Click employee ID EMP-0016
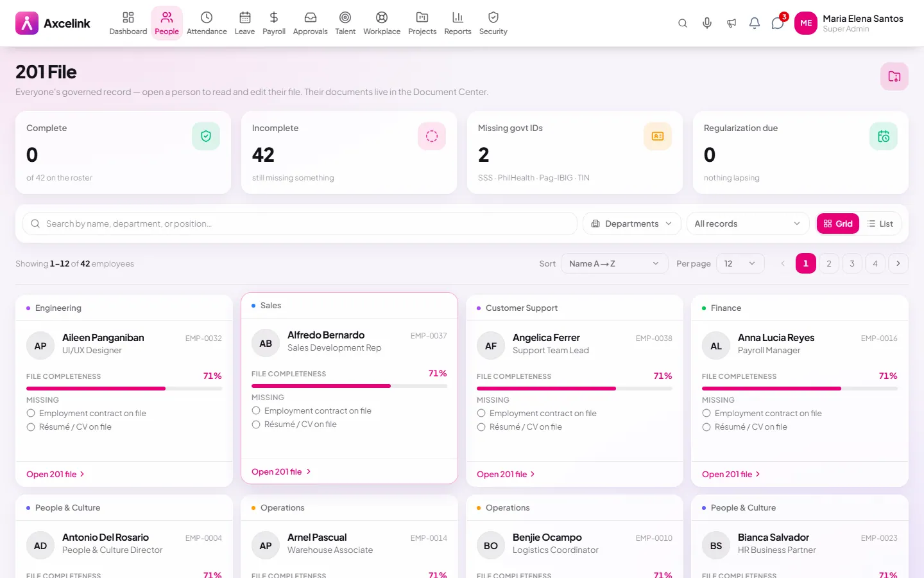 (879, 338)
